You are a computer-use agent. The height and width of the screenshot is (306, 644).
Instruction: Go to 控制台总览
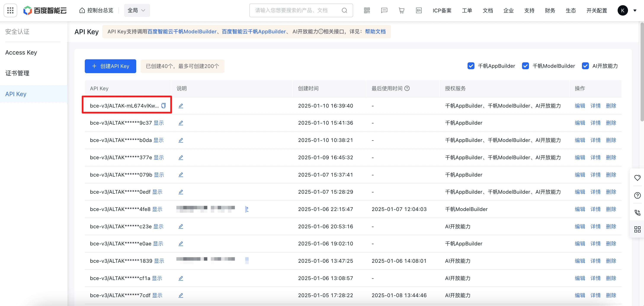(x=96, y=10)
